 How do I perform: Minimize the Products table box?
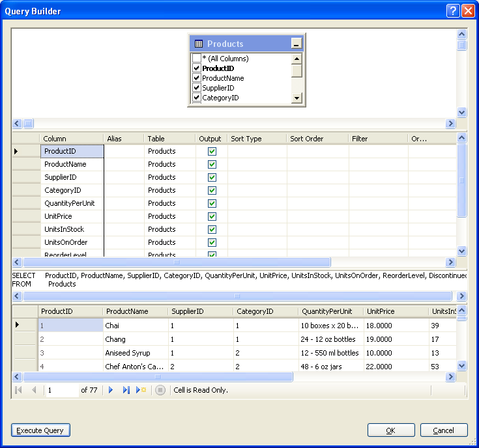[x=297, y=44]
